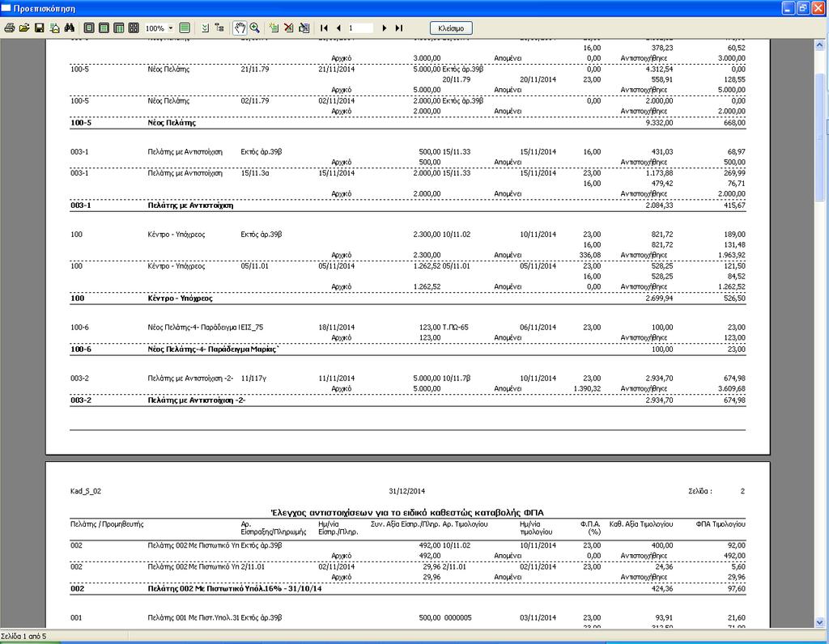Viewport: 829px width, 644px height.
Task: Click the '9.332,00' total value
Action: (x=659, y=122)
